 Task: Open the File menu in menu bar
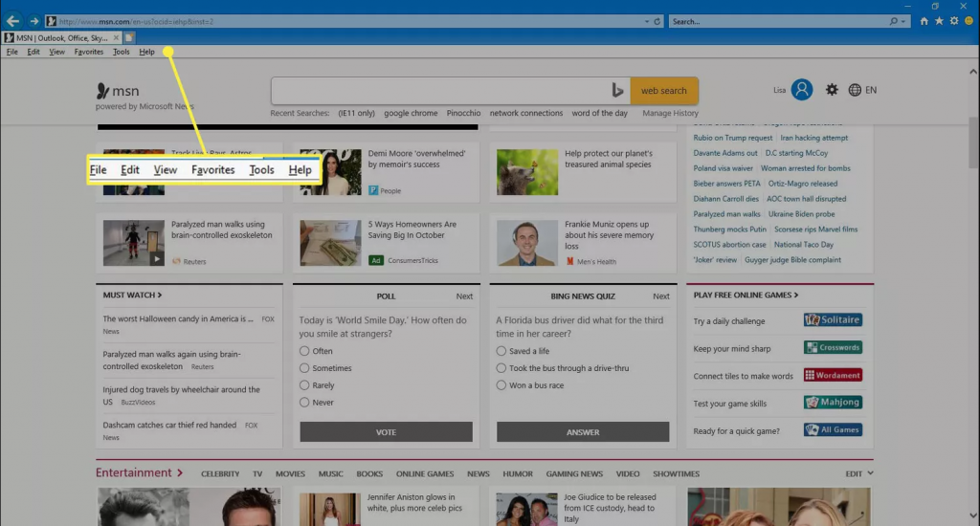click(11, 52)
